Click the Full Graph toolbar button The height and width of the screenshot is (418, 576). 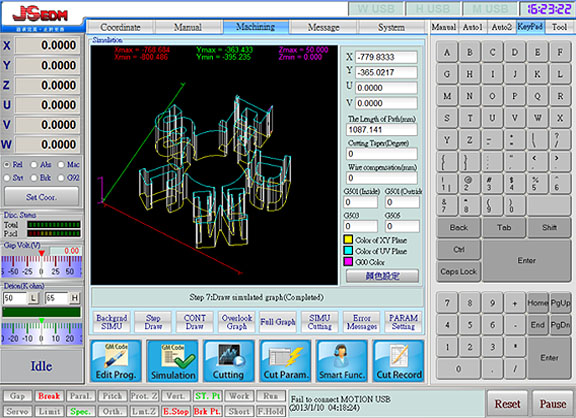point(278,322)
